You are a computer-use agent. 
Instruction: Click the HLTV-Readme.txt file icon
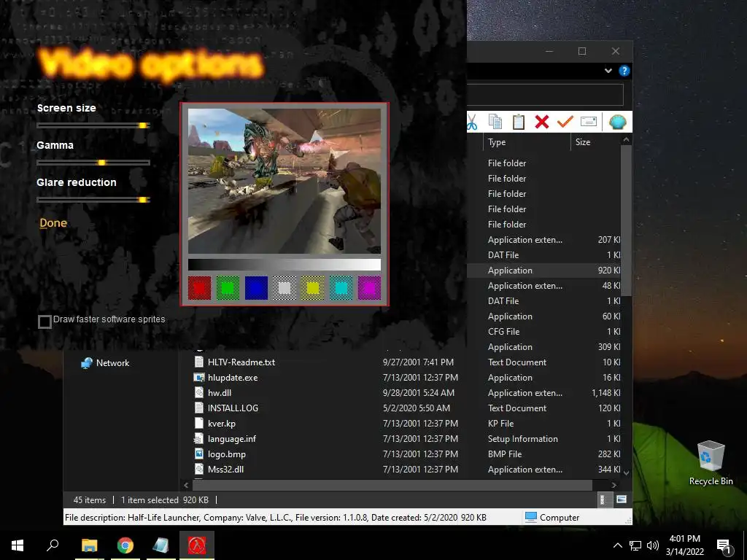[x=199, y=362]
